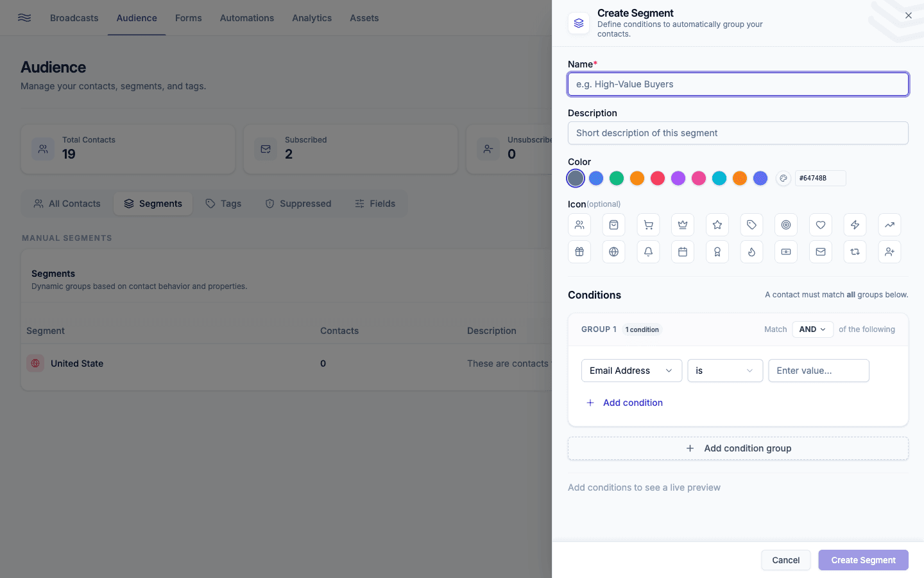
Task: Open the AND match dropdown
Action: tap(813, 329)
